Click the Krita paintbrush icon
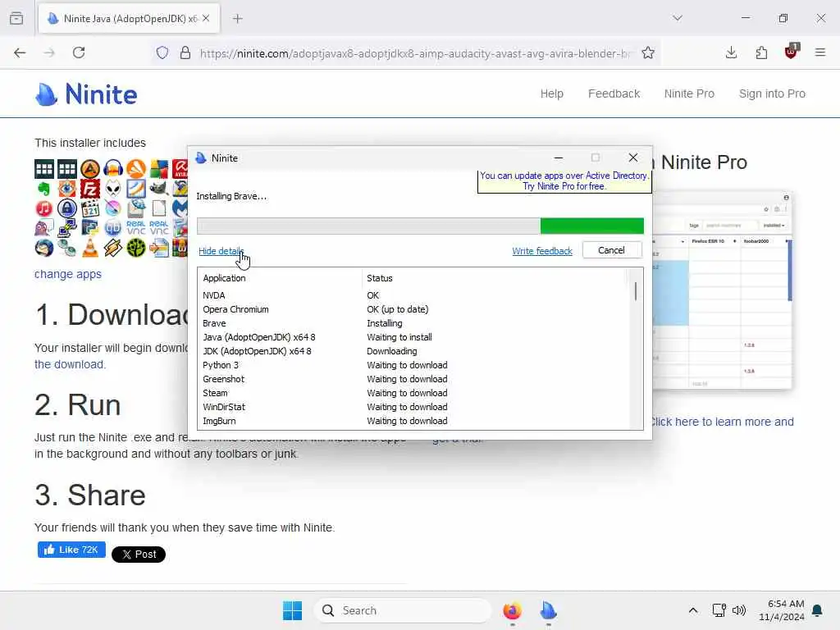The height and width of the screenshot is (630, 840). 113,208
